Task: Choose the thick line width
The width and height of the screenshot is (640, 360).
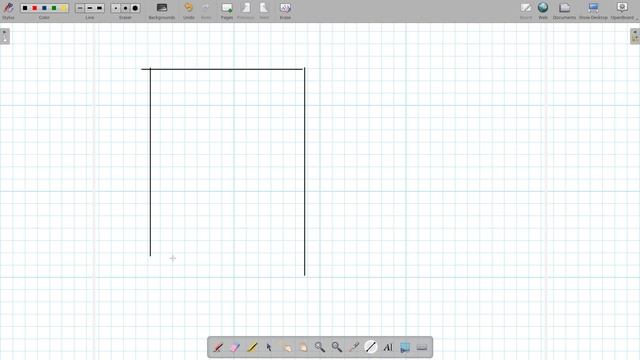Action: click(99, 8)
